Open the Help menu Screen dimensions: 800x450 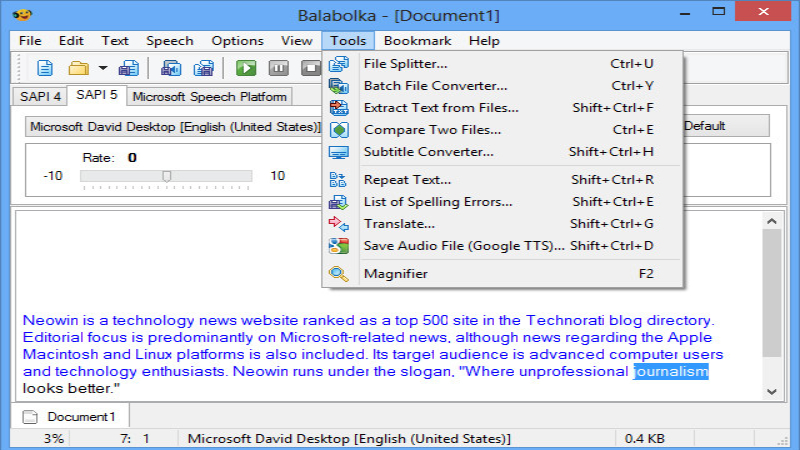(484, 41)
